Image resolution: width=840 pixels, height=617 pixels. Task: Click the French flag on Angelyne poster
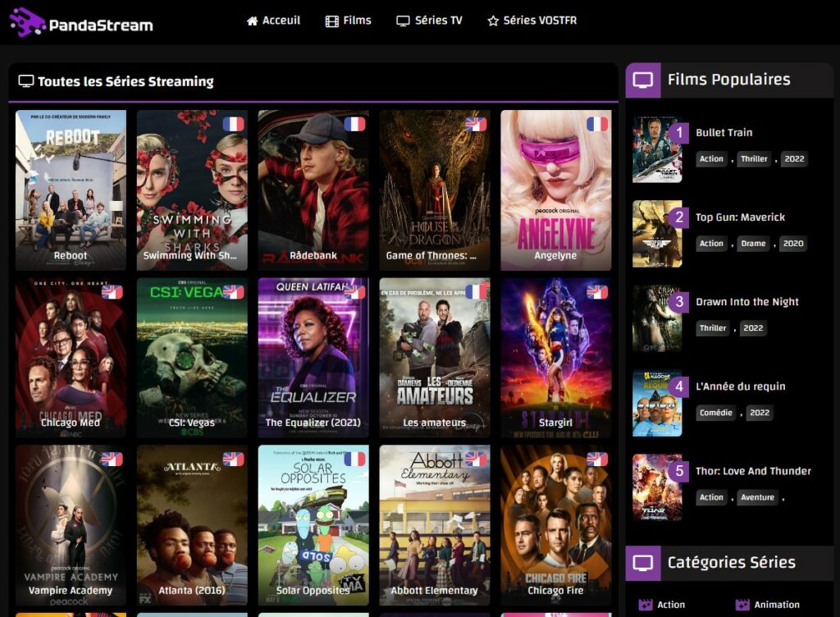point(597,124)
